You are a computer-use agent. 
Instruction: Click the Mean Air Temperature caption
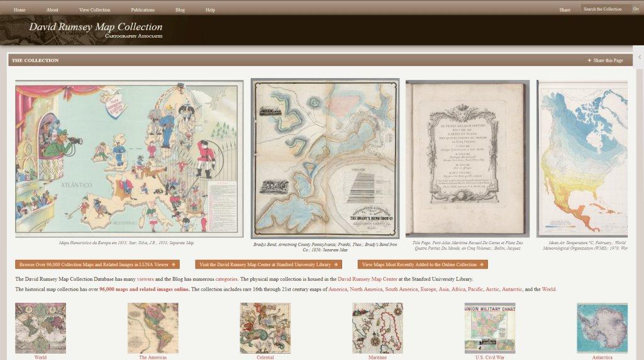pyautogui.click(x=585, y=245)
